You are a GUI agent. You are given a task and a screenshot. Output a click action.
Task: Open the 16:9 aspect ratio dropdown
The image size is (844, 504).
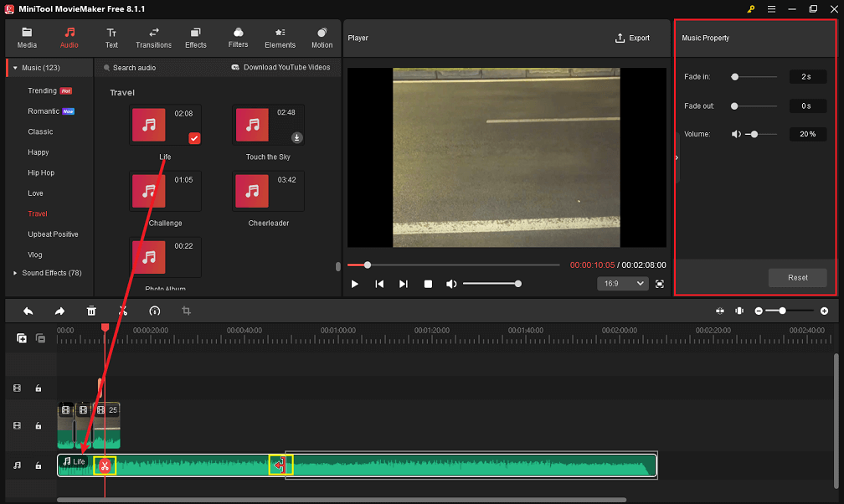click(x=622, y=284)
